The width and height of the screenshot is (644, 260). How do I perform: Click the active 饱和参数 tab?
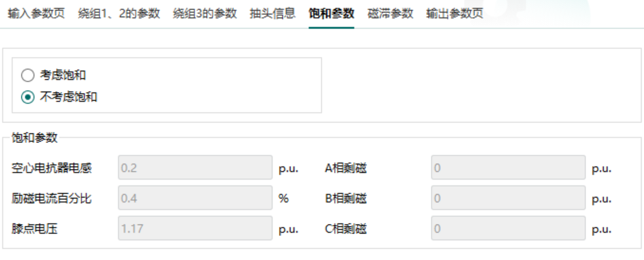[x=331, y=13]
